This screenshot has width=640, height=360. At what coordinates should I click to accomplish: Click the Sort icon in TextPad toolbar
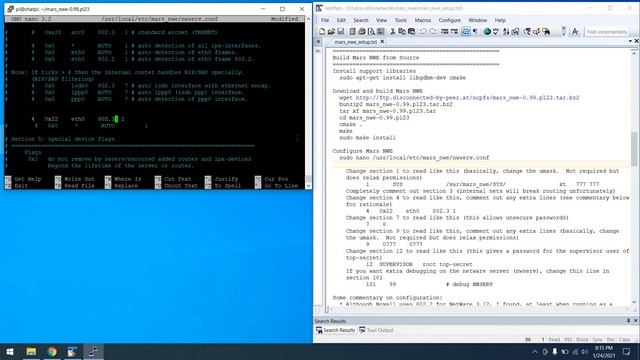[506, 31]
